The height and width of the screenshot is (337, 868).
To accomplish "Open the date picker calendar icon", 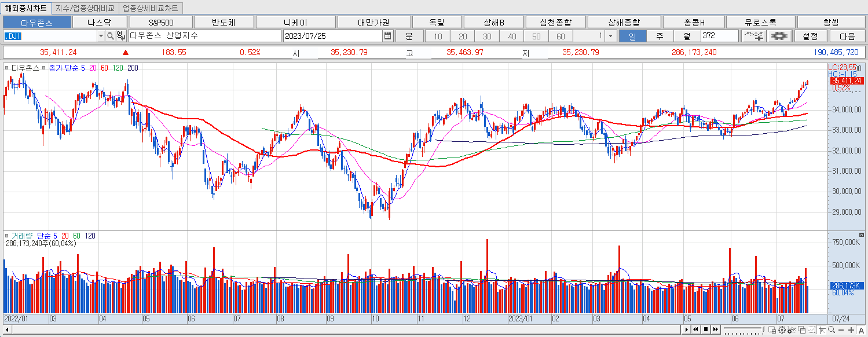I will [388, 36].
